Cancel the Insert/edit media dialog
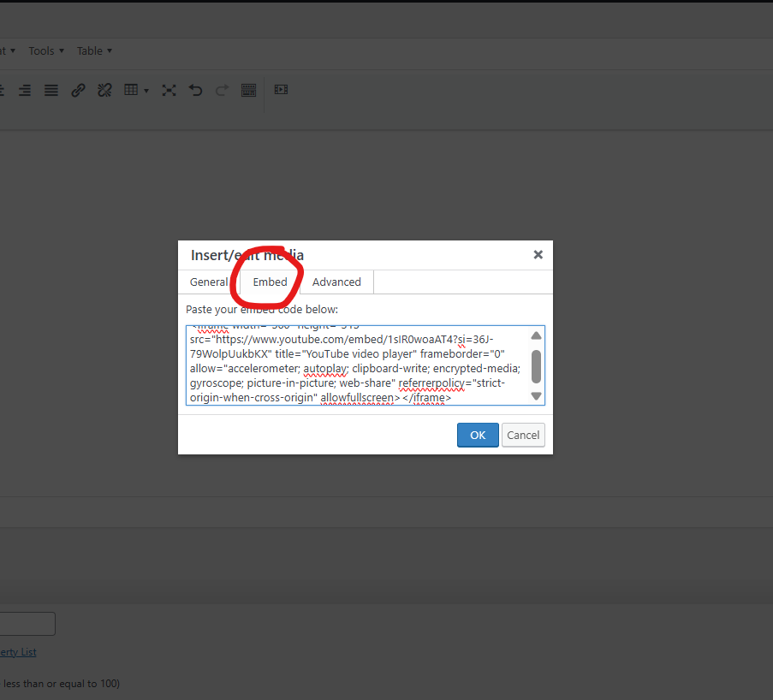The image size is (773, 700). point(523,436)
